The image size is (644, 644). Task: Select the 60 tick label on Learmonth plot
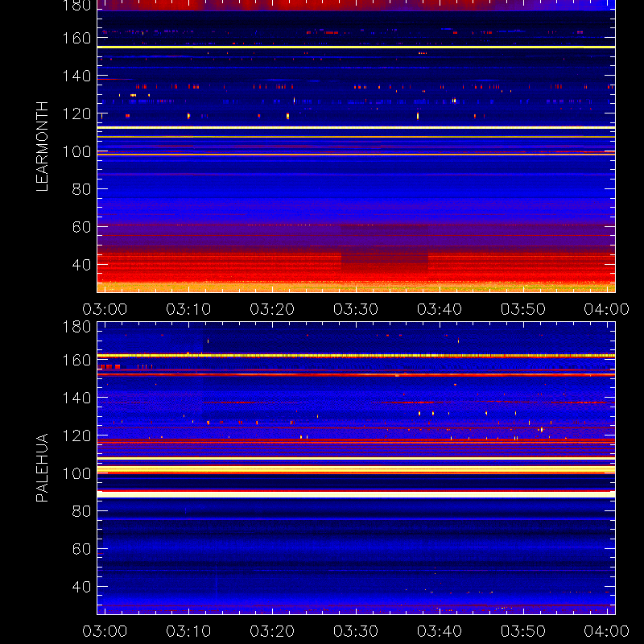[81, 227]
